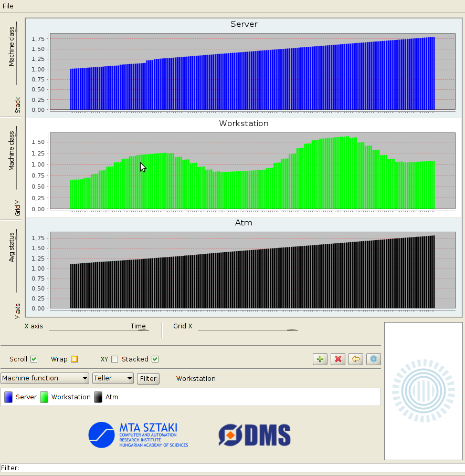Click the green plus add button
Screen dimensions: 465x476
click(320, 359)
